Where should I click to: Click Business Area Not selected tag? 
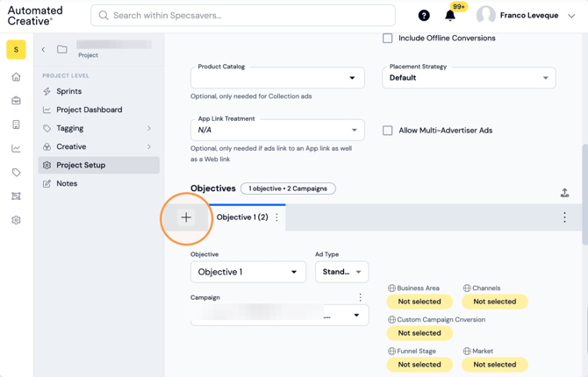419,302
